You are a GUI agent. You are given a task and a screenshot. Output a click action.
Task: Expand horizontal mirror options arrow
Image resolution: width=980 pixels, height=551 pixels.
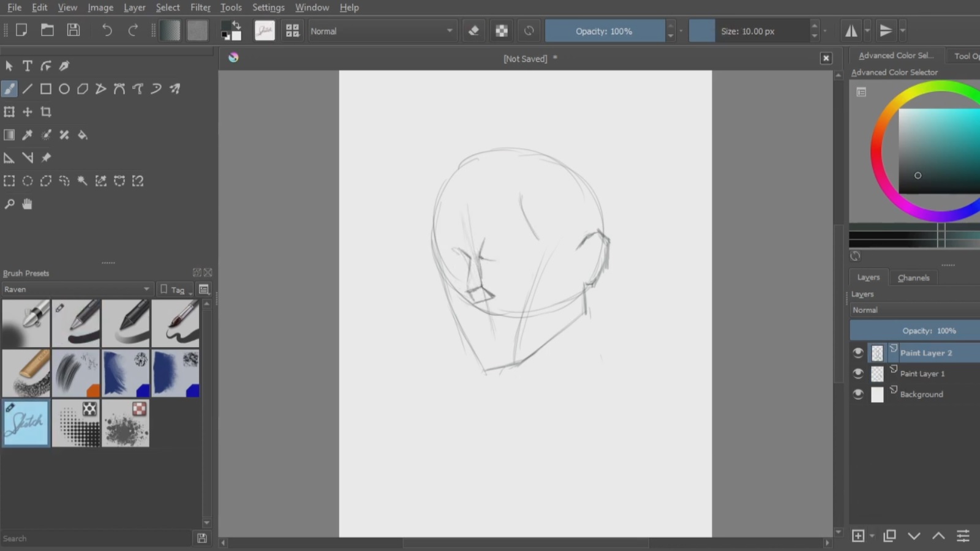(x=867, y=31)
